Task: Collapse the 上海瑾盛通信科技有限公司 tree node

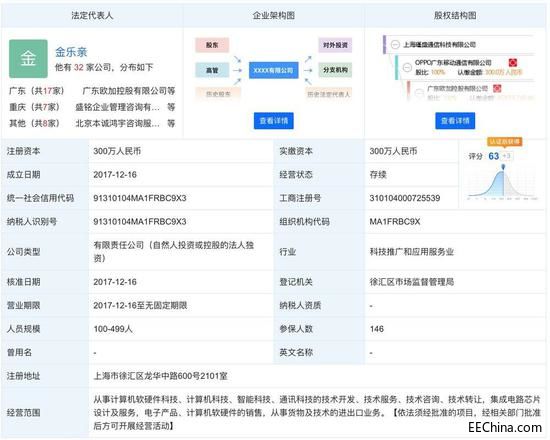Action: [x=395, y=45]
